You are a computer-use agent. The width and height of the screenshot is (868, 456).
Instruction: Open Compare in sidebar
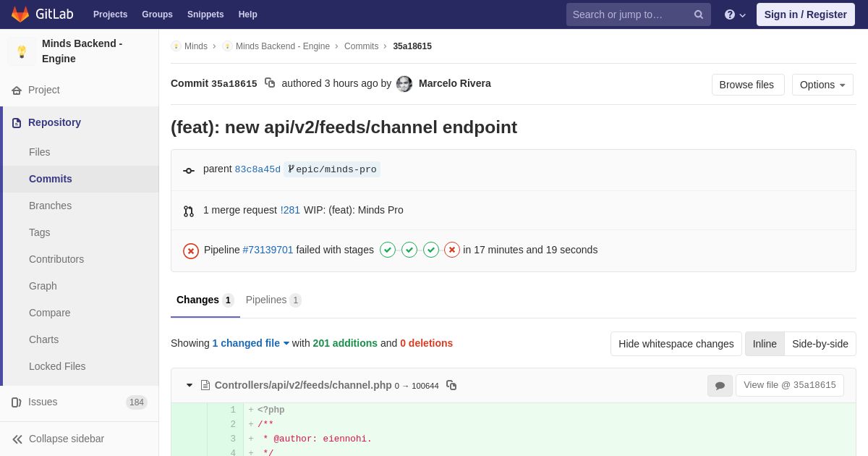click(x=81, y=313)
